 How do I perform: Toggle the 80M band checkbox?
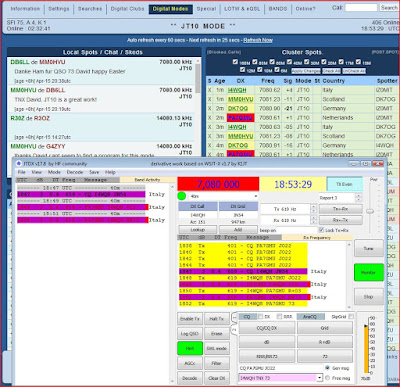pos(255,62)
